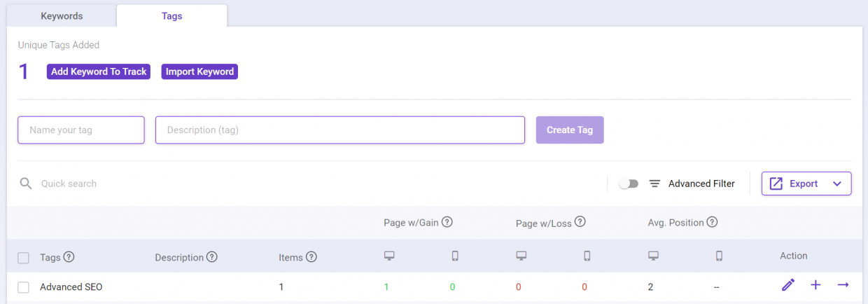Open help icon beside Tags header
This screenshot has width=868, height=304.
pyautogui.click(x=69, y=257)
